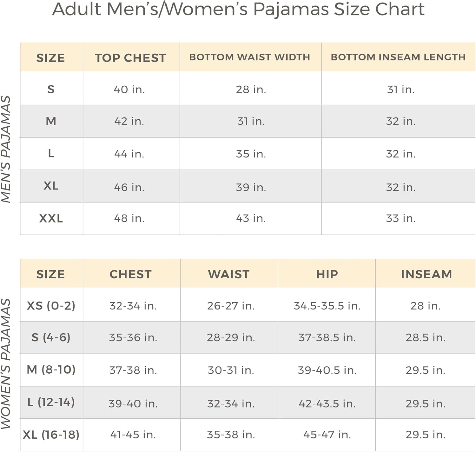The height and width of the screenshot is (452, 476).
Task: Click women's S inseam value 28.5 in.
Action: tap(426, 337)
